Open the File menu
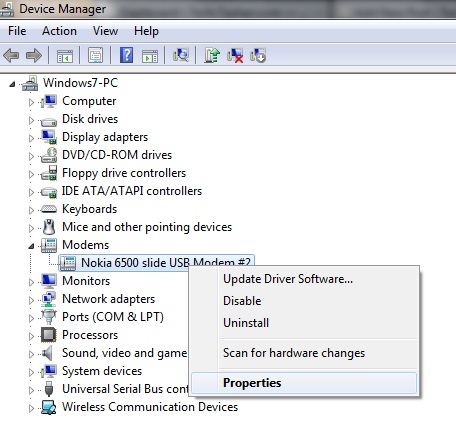This screenshot has width=456, height=422. point(17,31)
